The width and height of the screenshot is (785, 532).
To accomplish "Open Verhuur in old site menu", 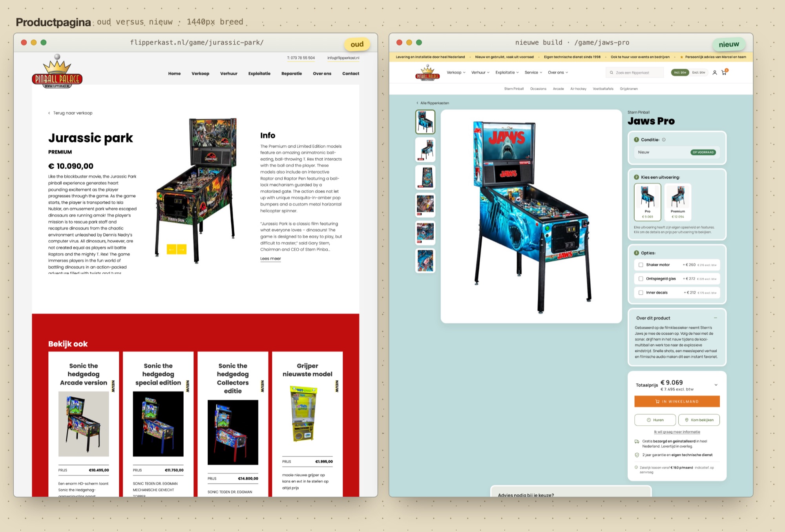I will tap(229, 74).
